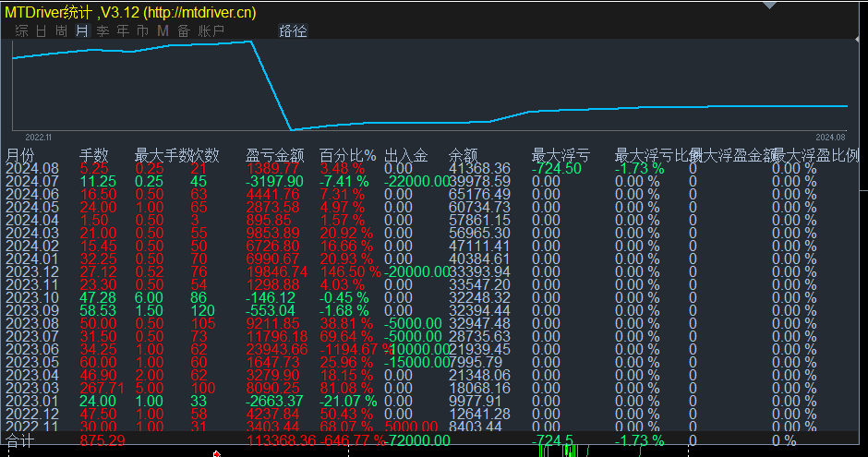Click the 2024.07 month row label
The width and height of the screenshot is (868, 457).
pyautogui.click(x=32, y=182)
